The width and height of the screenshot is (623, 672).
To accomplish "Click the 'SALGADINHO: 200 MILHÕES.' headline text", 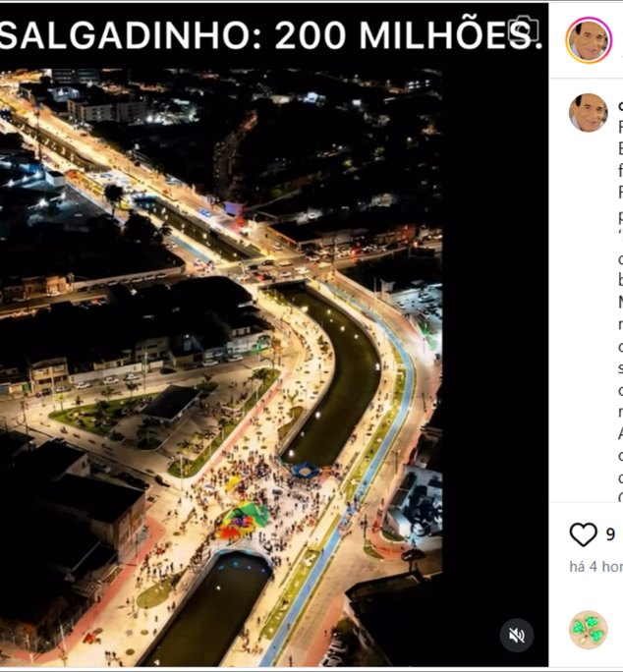I will (x=271, y=34).
